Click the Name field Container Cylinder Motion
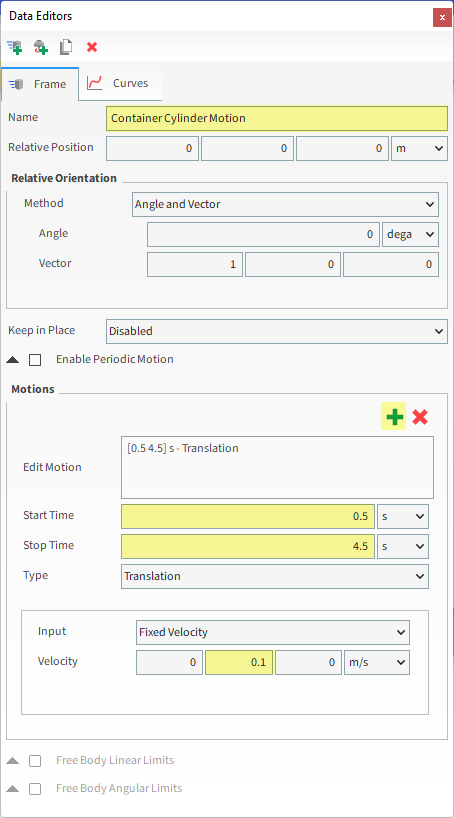 277,118
